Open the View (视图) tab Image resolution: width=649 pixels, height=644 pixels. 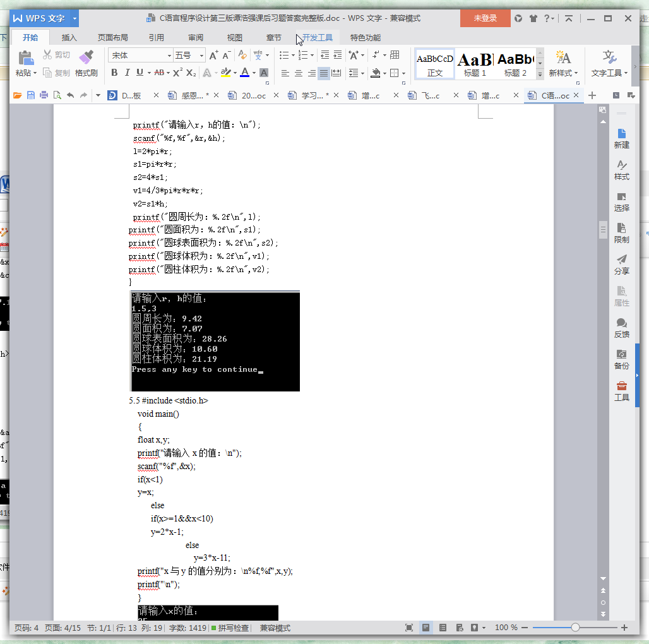[x=235, y=38]
